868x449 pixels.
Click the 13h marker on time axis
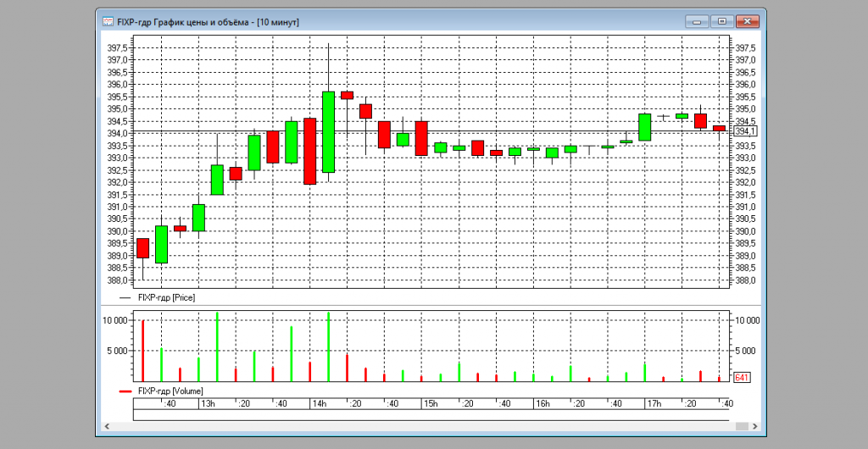tap(207, 404)
